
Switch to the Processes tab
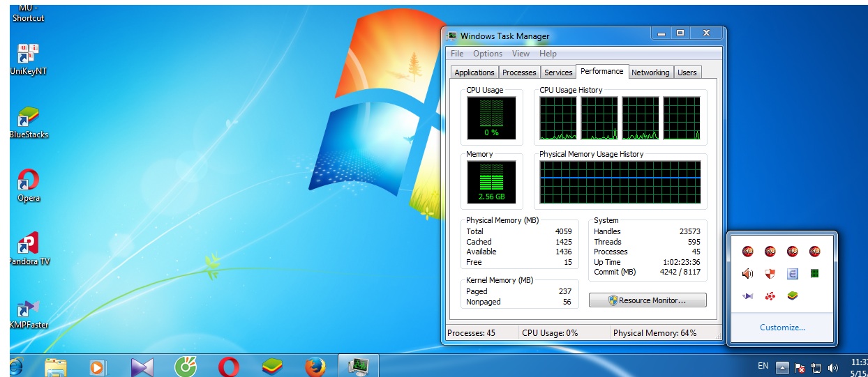(519, 72)
